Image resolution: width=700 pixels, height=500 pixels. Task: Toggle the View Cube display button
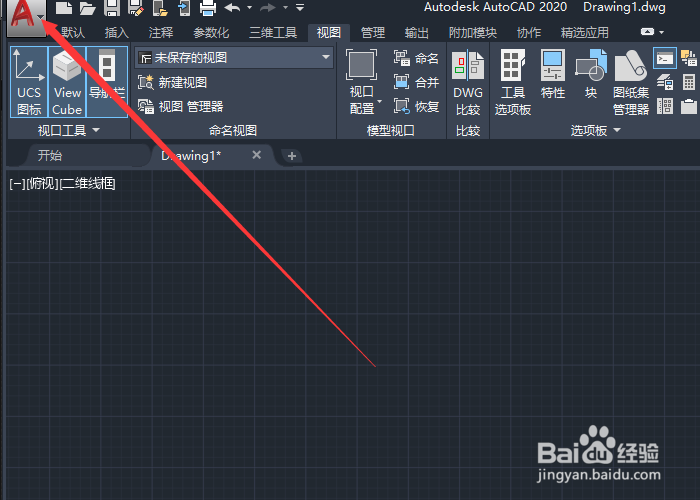pyautogui.click(x=67, y=82)
